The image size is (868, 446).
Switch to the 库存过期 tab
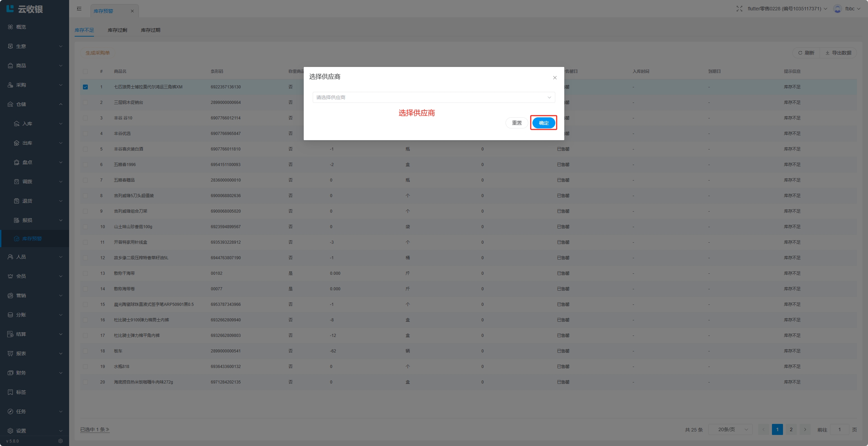coord(150,30)
